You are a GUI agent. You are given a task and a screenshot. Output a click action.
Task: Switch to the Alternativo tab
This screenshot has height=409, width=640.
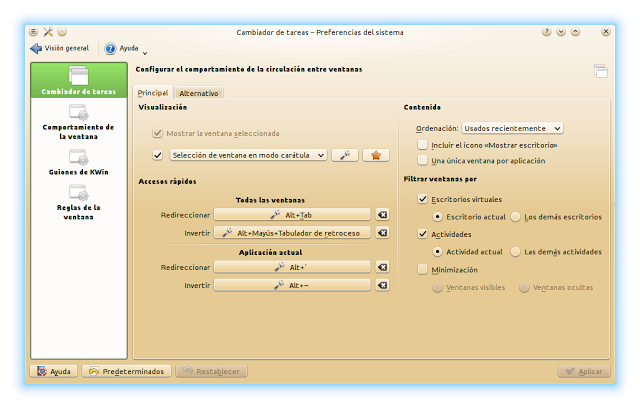200,93
